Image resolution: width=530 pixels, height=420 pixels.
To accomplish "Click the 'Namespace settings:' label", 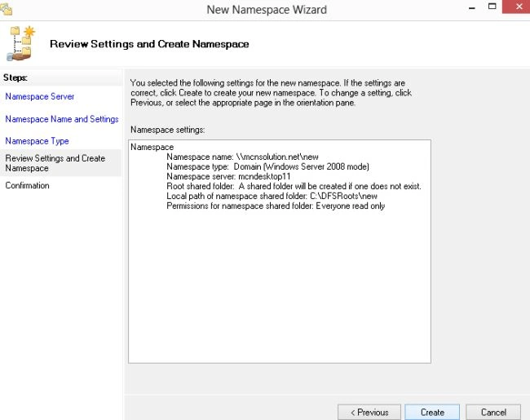I will tap(168, 130).
